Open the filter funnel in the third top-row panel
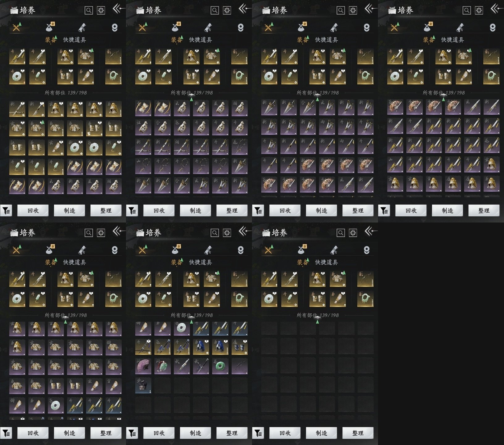 (258, 211)
